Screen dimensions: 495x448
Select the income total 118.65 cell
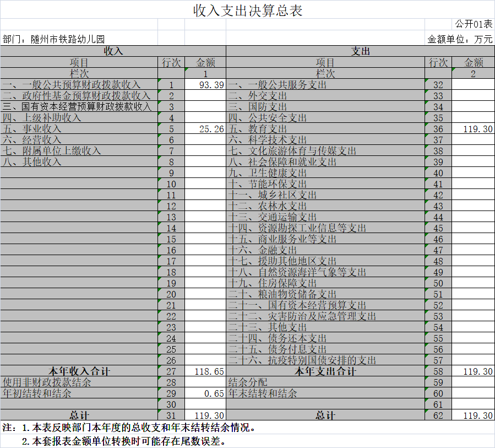pos(205,371)
